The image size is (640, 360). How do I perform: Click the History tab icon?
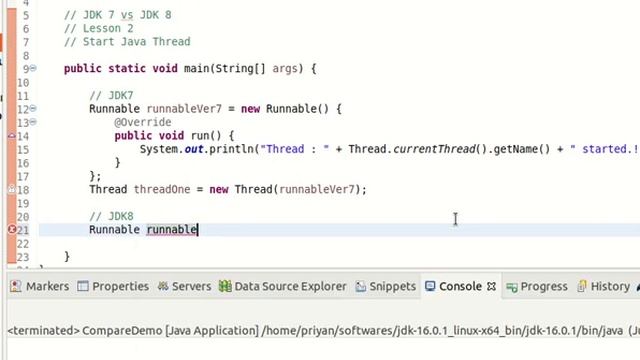(x=582, y=286)
